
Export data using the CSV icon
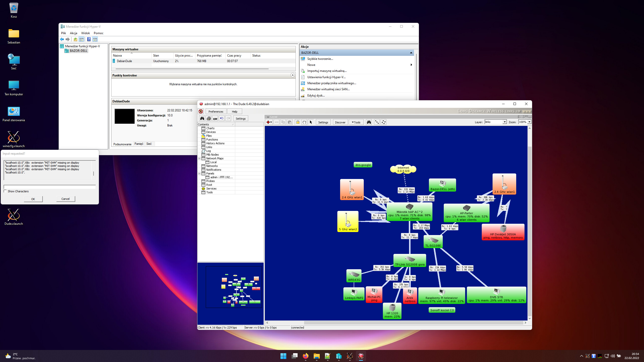click(215, 118)
